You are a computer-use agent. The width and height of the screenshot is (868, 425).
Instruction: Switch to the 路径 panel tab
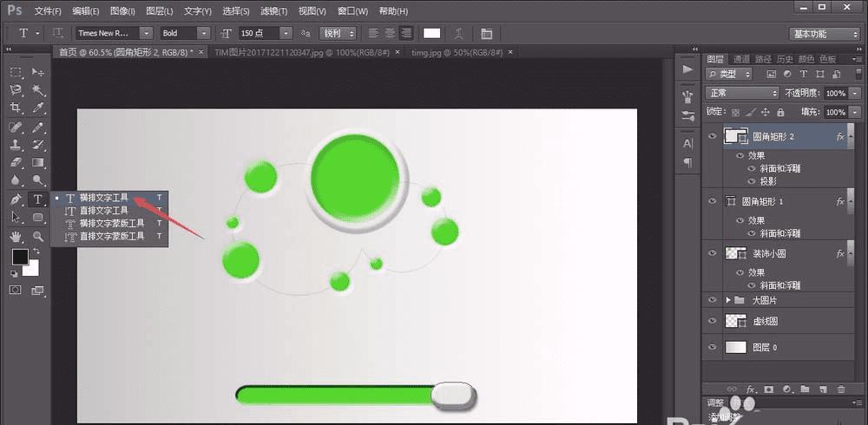click(763, 59)
